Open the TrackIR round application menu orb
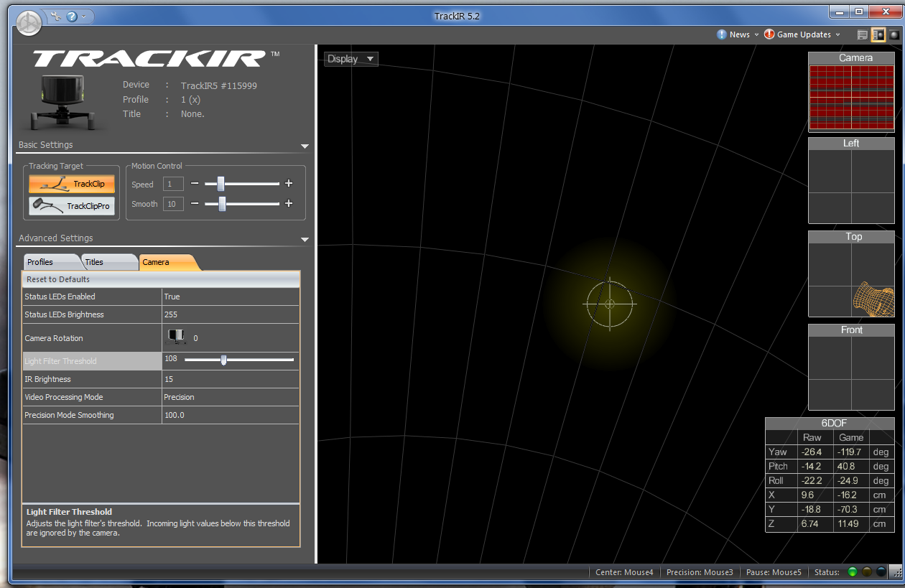This screenshot has width=905, height=588. point(29,24)
